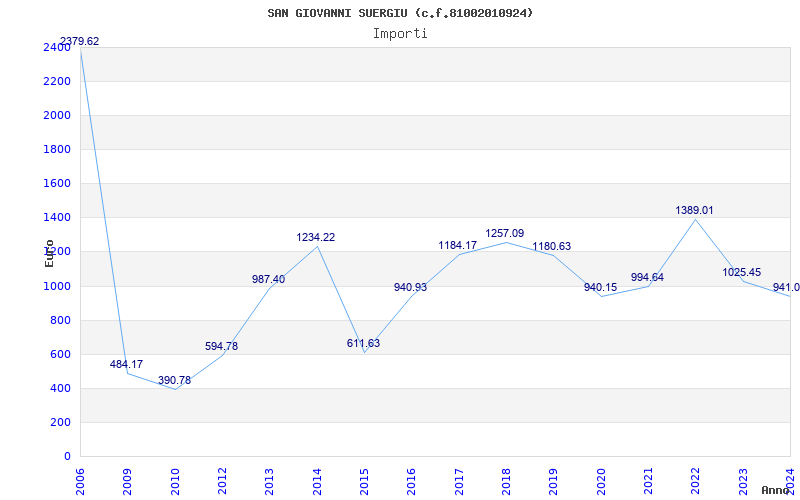Image resolution: width=800 pixels, height=500 pixels.
Task: Select the 940.93 value label
Action: 410,287
